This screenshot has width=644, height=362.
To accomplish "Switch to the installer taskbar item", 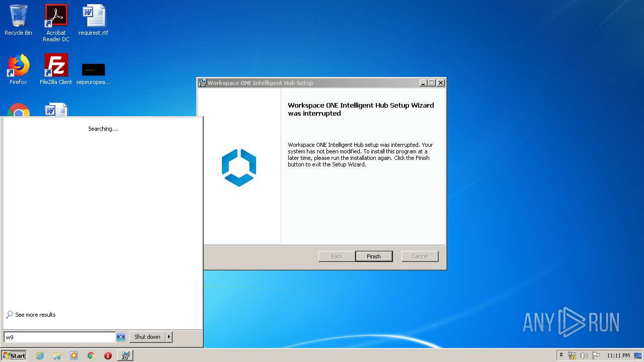I will [125, 355].
